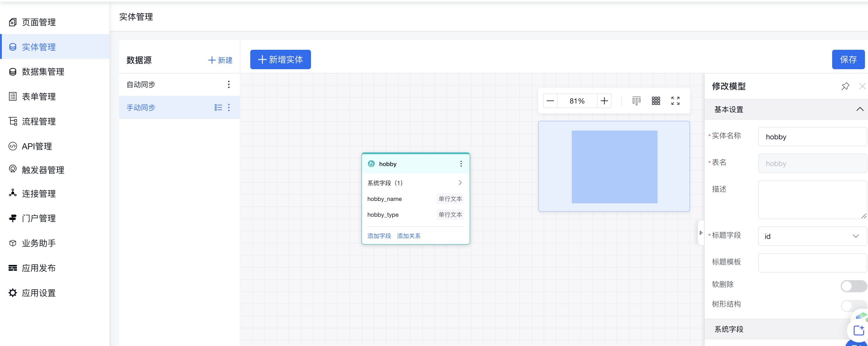Click the 保存 button
Viewport: 868px width, 346px height.
(x=848, y=59)
